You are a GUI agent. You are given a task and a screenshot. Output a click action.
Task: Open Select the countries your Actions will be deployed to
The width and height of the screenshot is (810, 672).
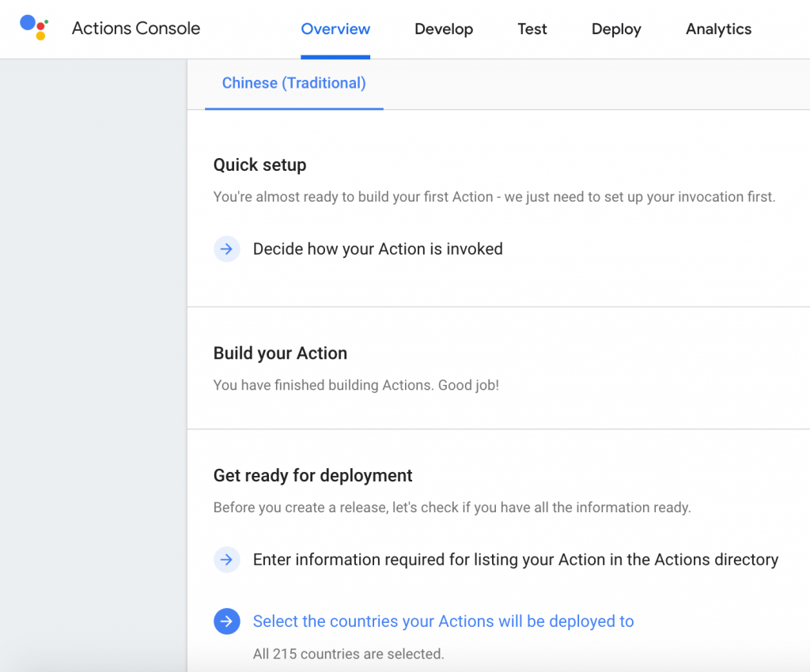[x=443, y=621]
